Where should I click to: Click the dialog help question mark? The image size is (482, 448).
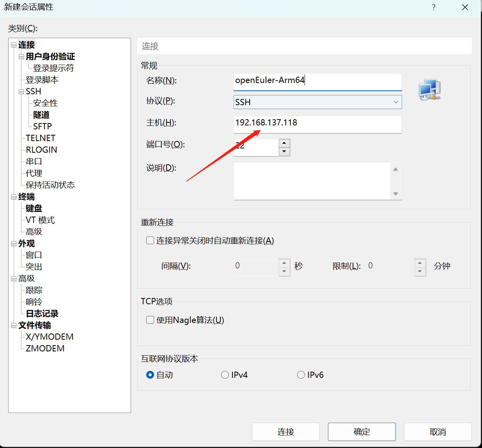tap(434, 7)
